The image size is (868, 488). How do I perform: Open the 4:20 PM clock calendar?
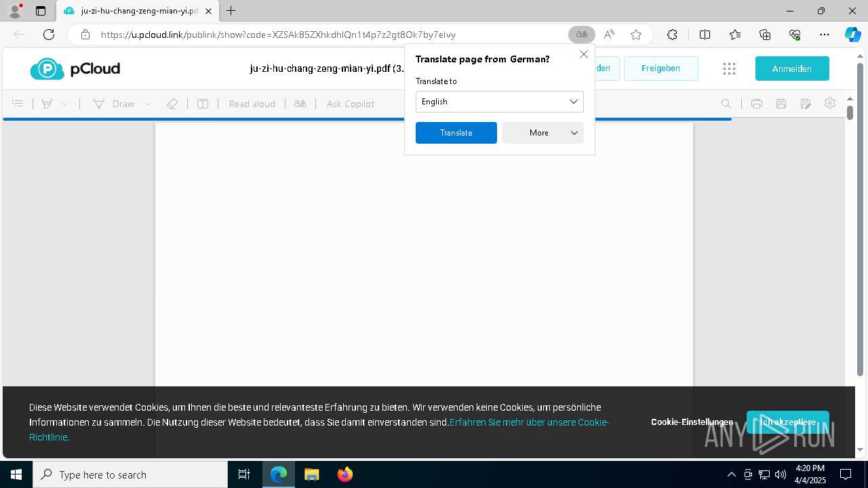pyautogui.click(x=810, y=474)
